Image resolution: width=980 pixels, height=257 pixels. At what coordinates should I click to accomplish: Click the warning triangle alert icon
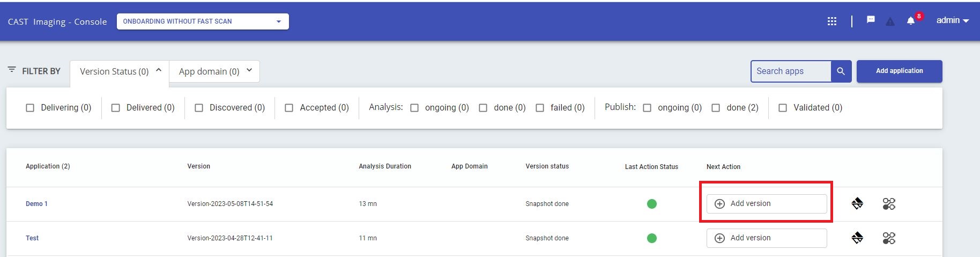click(x=890, y=22)
